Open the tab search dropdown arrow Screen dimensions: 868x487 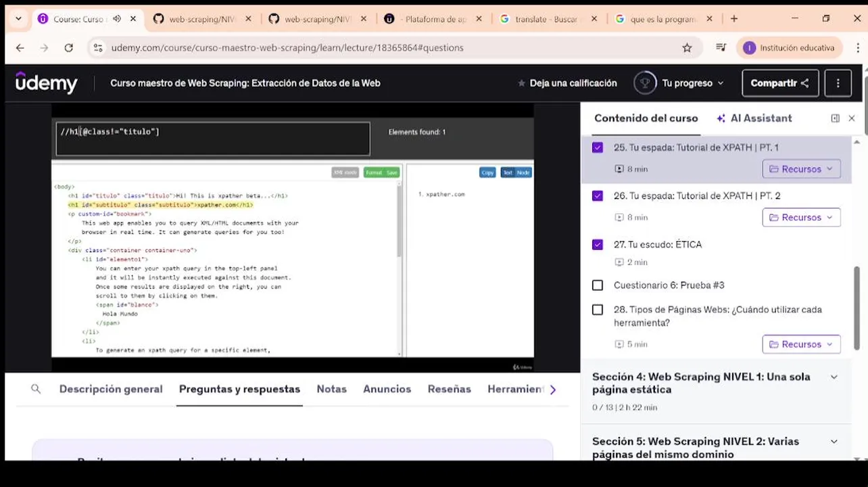point(18,19)
